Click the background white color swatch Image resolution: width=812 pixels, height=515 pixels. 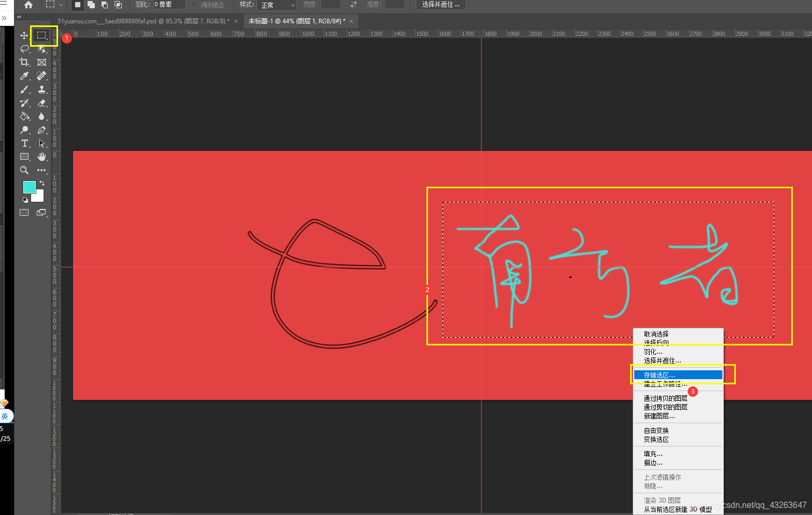[39, 197]
